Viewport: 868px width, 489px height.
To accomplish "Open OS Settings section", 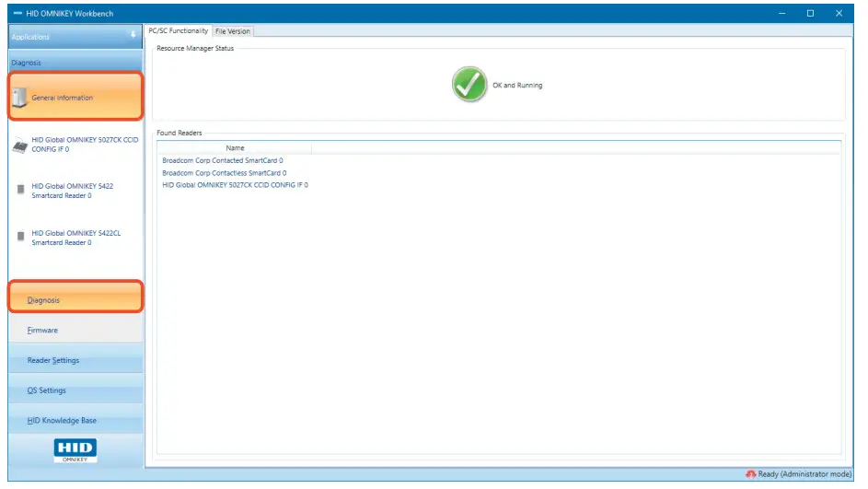I will point(75,390).
